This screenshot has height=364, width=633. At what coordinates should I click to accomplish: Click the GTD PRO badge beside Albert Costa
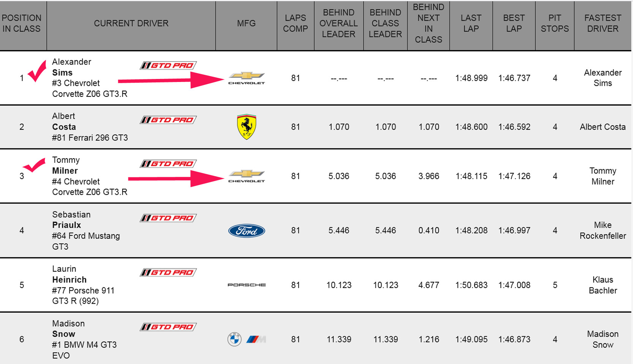click(x=168, y=120)
